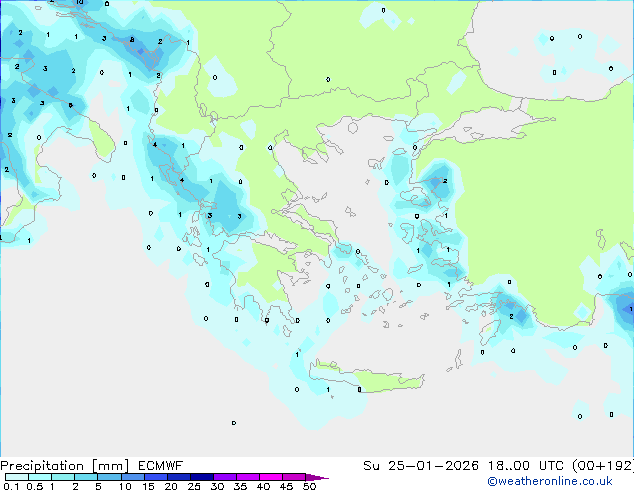Click the legend tick label '20'
The width and height of the screenshot is (634, 490).
pyautogui.click(x=171, y=486)
